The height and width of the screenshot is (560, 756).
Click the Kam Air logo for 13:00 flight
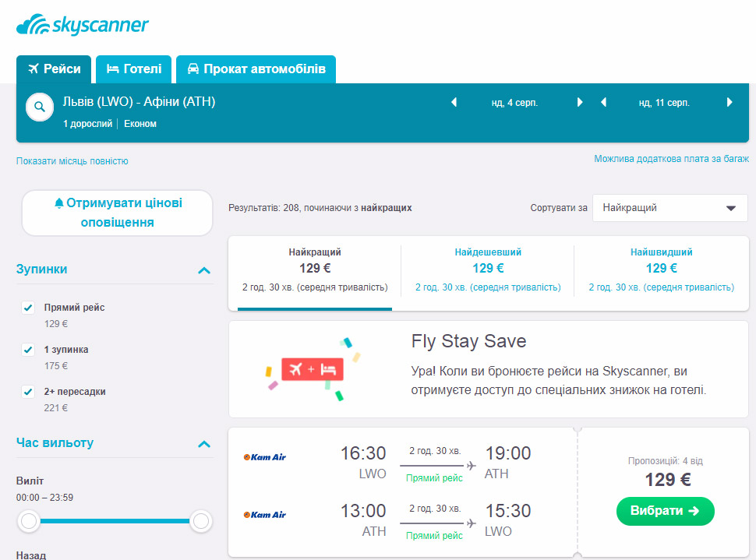coord(265,515)
